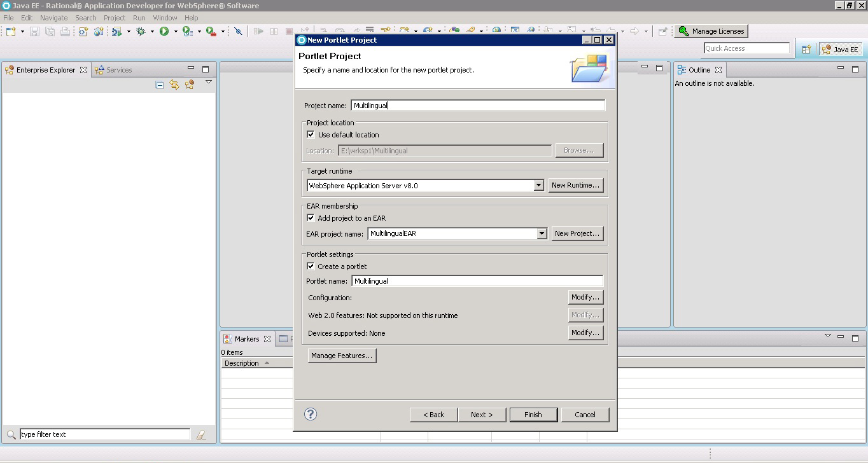Click the bug-shaped Debug toolbar icon
This screenshot has height=463, width=868.
[x=141, y=31]
